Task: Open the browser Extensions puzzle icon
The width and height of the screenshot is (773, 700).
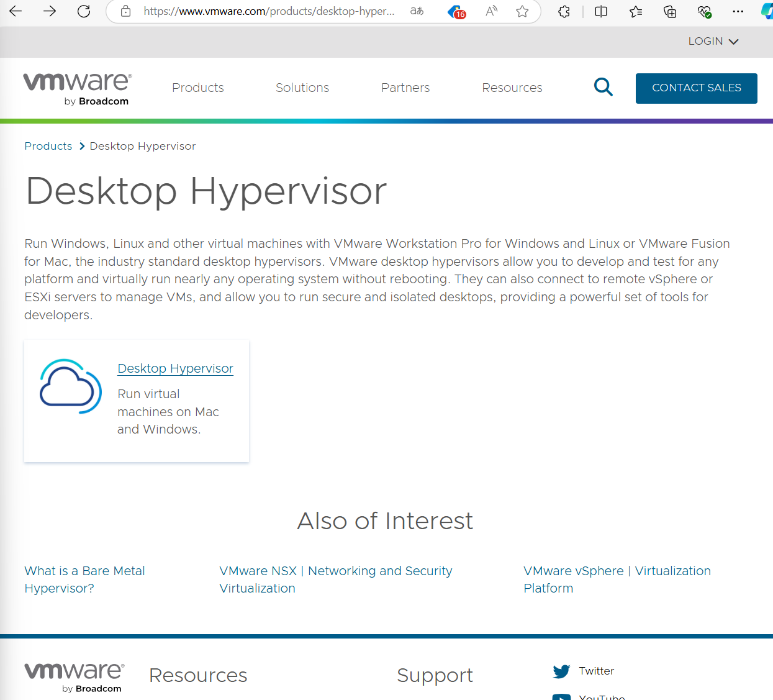Action: coord(564,11)
